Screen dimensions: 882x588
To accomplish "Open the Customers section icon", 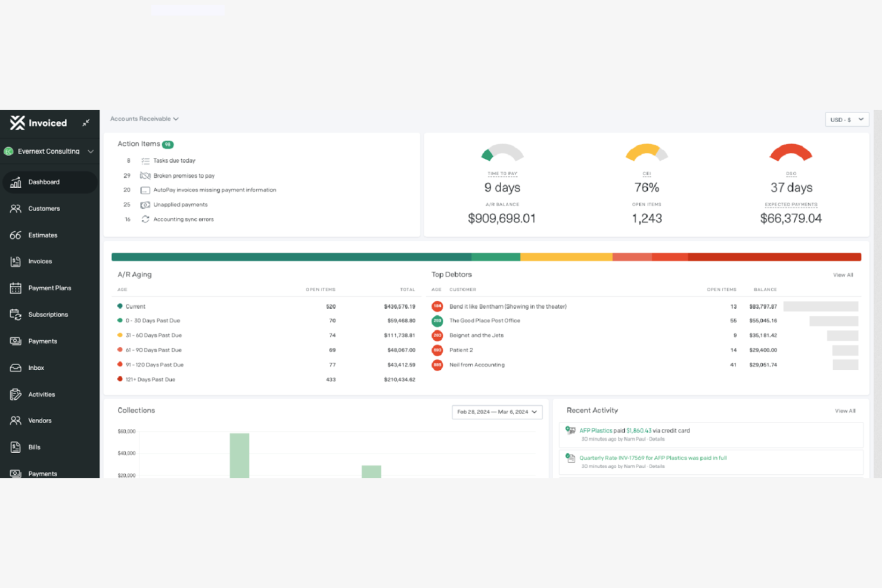I will point(15,209).
